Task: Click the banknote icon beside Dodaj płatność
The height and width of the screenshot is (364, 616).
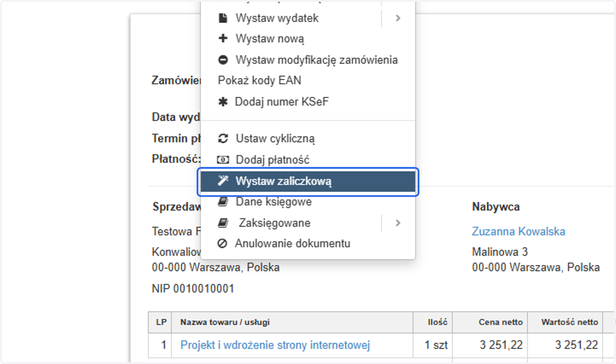Action: 223,160
